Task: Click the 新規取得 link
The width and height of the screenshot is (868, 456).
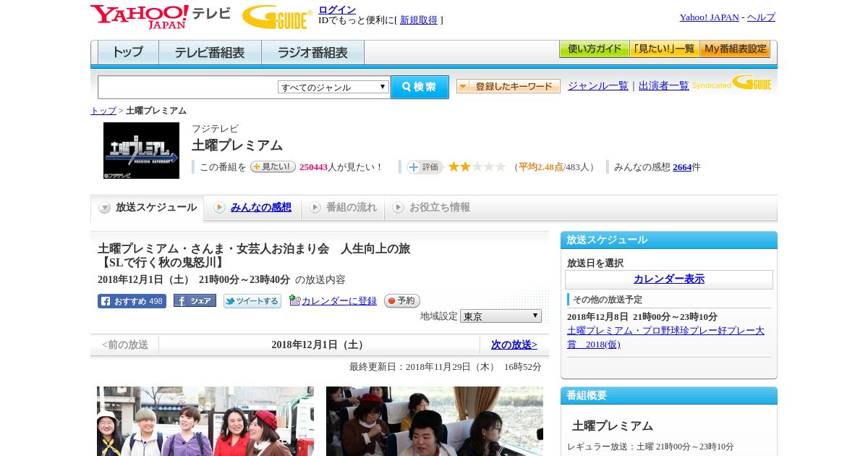Action: 419,20
